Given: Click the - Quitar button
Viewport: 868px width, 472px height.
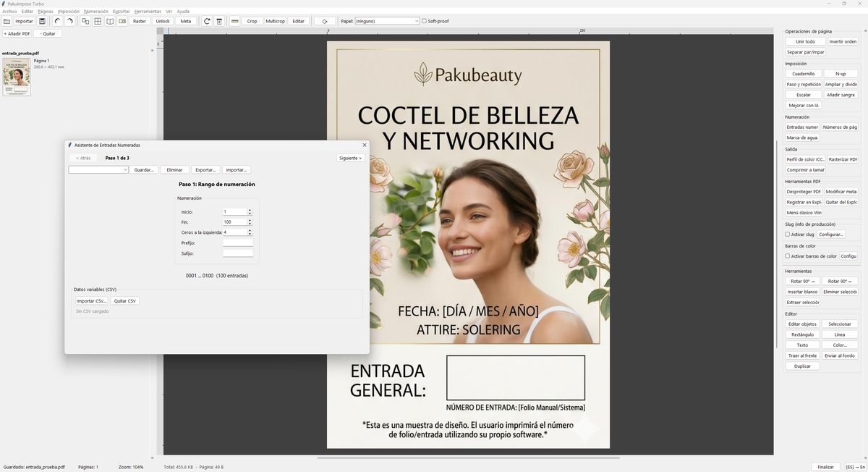Looking at the screenshot, I should point(48,33).
